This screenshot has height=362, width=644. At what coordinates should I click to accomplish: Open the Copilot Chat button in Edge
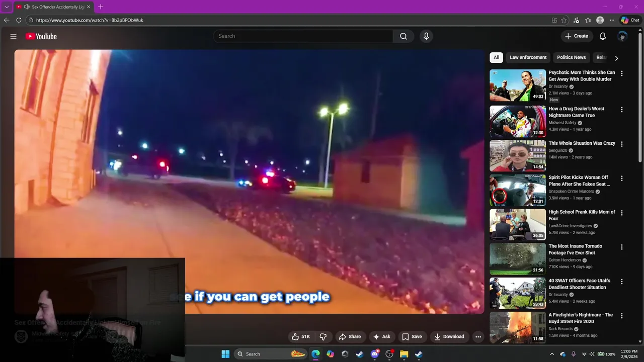[x=630, y=20]
